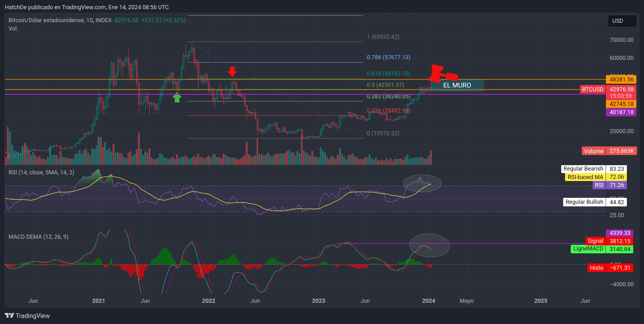Click the 2023 label on the time axis
644x324 pixels.
click(x=319, y=301)
